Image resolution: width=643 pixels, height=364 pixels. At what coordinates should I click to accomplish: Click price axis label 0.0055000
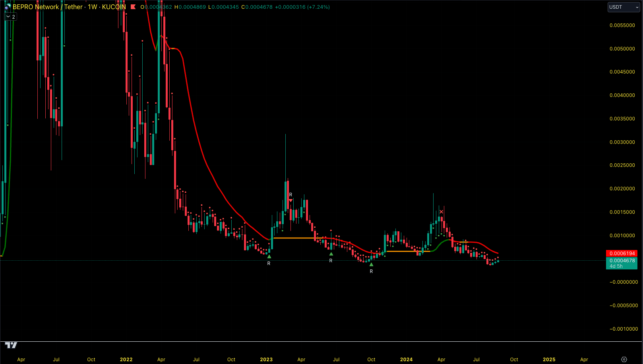622,25
